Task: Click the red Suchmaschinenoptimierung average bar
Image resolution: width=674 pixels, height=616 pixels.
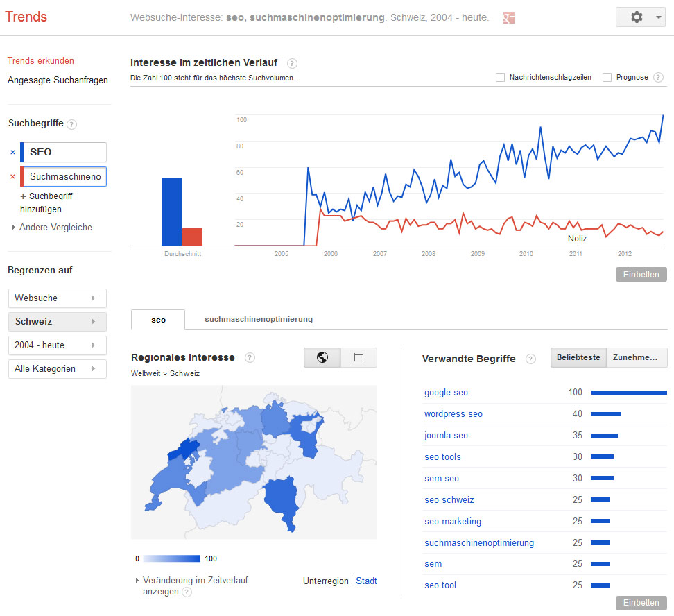Action: click(x=192, y=237)
